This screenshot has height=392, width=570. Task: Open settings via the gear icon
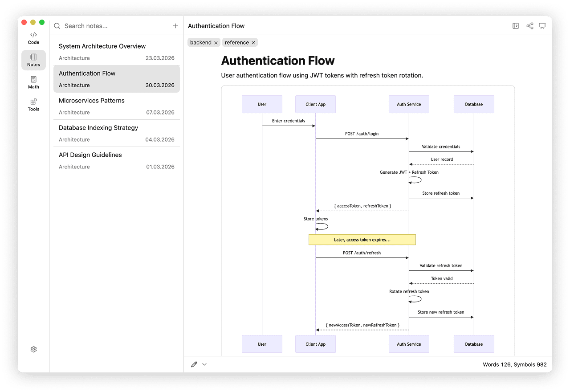click(33, 349)
